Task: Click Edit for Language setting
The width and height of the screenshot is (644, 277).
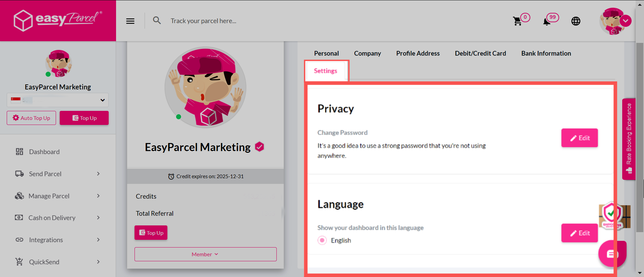Action: tap(580, 233)
